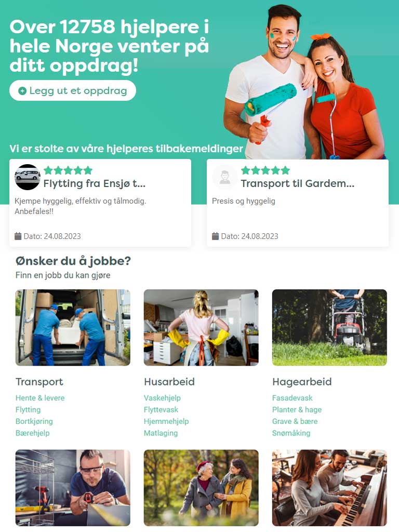Open the Bærehjelp link
399x532 pixels.
33,433
